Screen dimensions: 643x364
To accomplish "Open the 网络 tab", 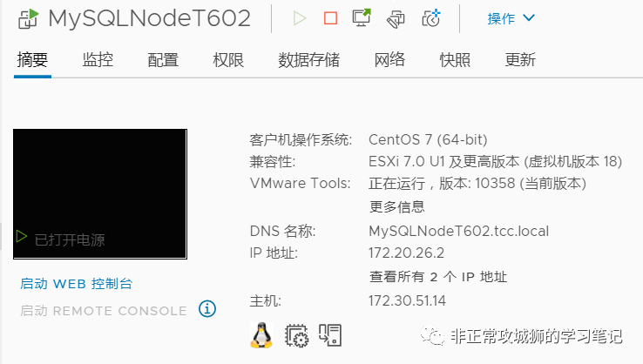I will pyautogui.click(x=389, y=60).
